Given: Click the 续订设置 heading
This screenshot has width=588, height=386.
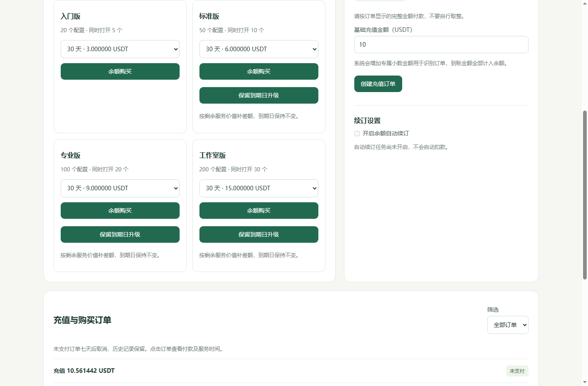Looking at the screenshot, I should (x=367, y=121).
